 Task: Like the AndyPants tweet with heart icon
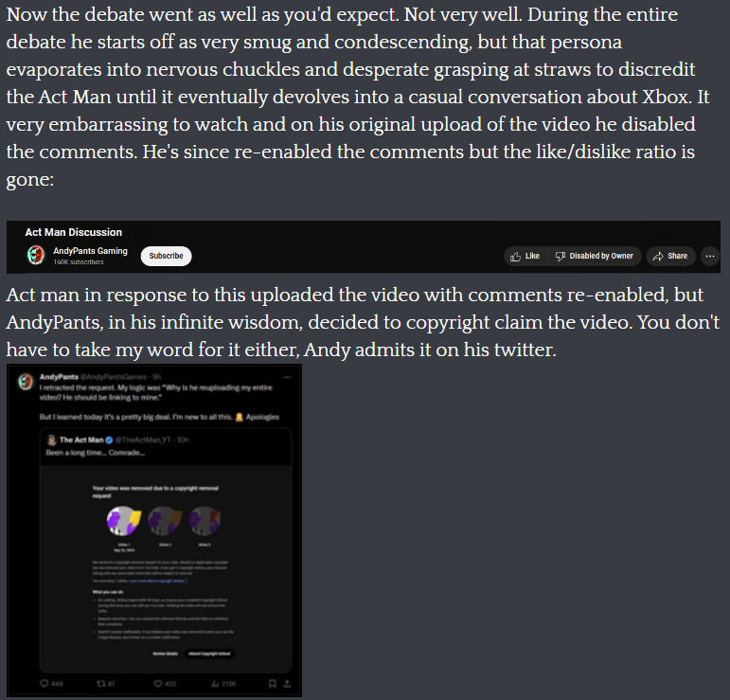pos(158,683)
